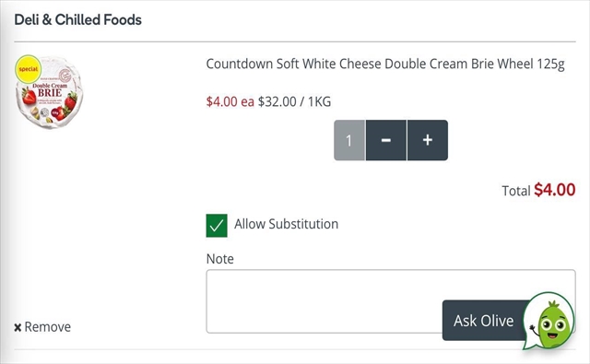The height and width of the screenshot is (364, 590).
Task: Open the Ask Olive chat button
Action: (484, 321)
